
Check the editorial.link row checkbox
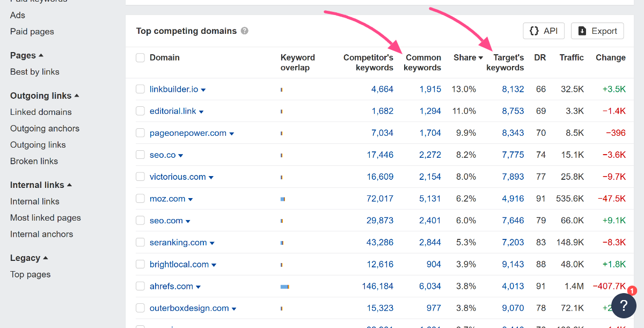pyautogui.click(x=141, y=111)
